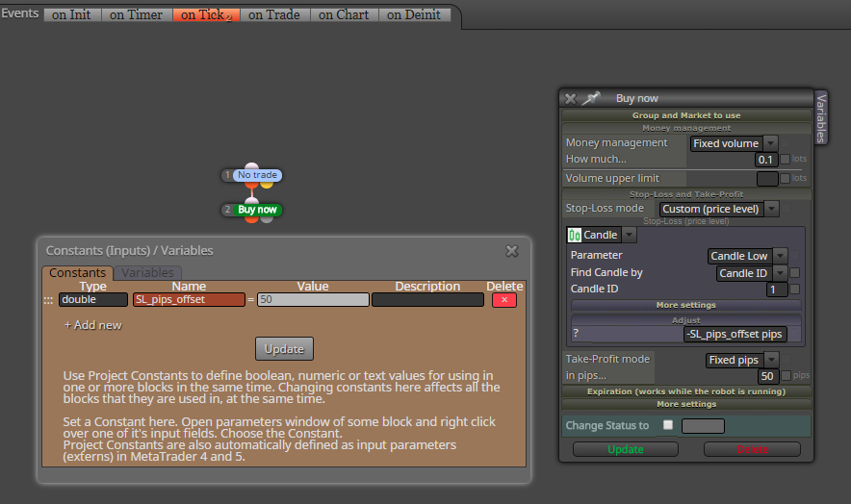Expand More settings under Candle ID
Viewport: 851px width, 504px height.
point(686,305)
